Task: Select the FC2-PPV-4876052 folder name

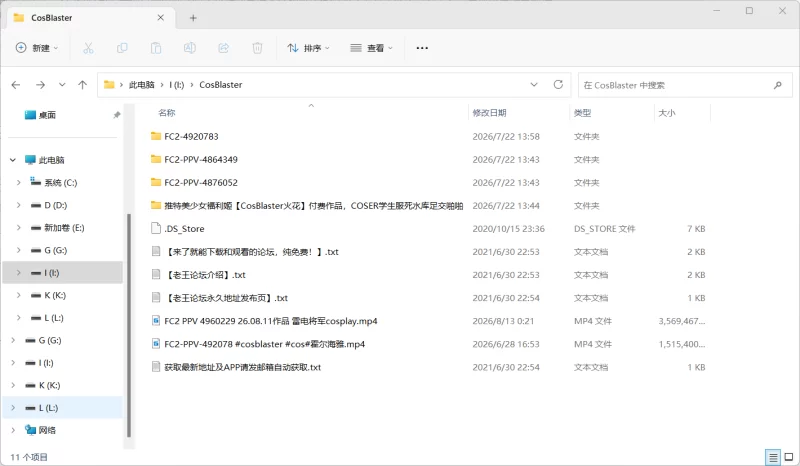Action: click(x=201, y=182)
